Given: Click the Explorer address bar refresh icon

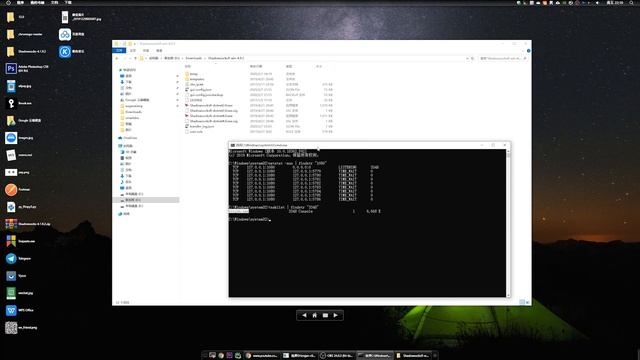Looking at the screenshot, I should [x=473, y=58].
